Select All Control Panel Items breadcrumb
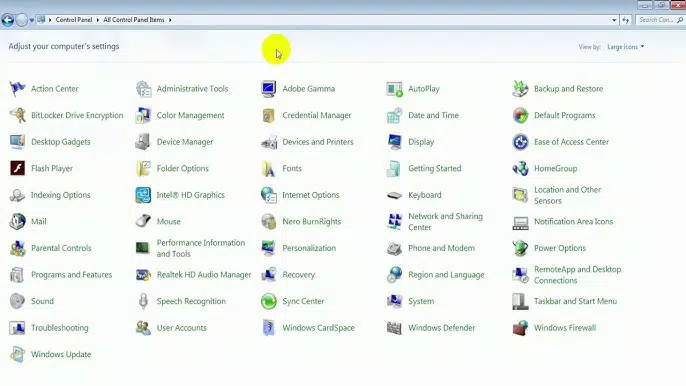Screen dimensions: 686x386 [x=134, y=20]
